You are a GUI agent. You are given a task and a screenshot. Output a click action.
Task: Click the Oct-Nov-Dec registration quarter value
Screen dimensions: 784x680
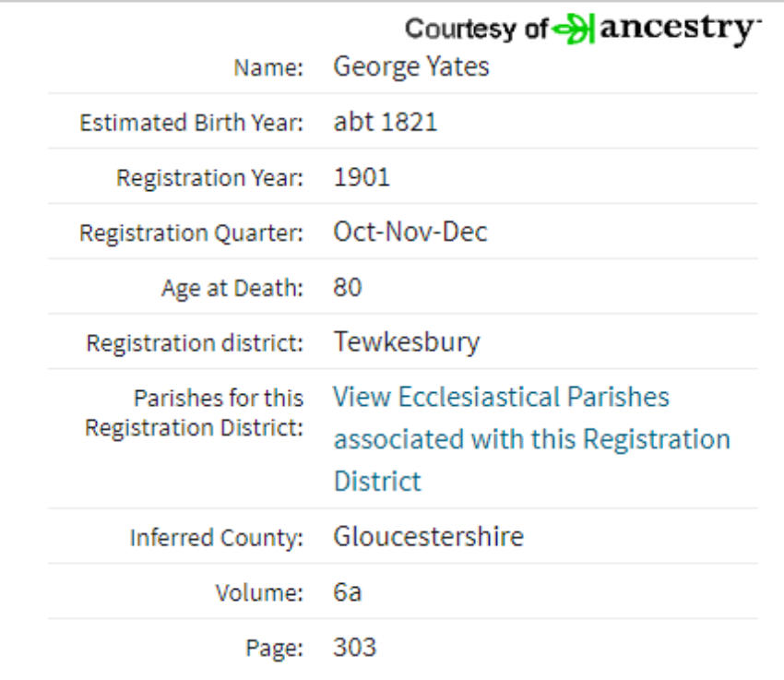410,232
